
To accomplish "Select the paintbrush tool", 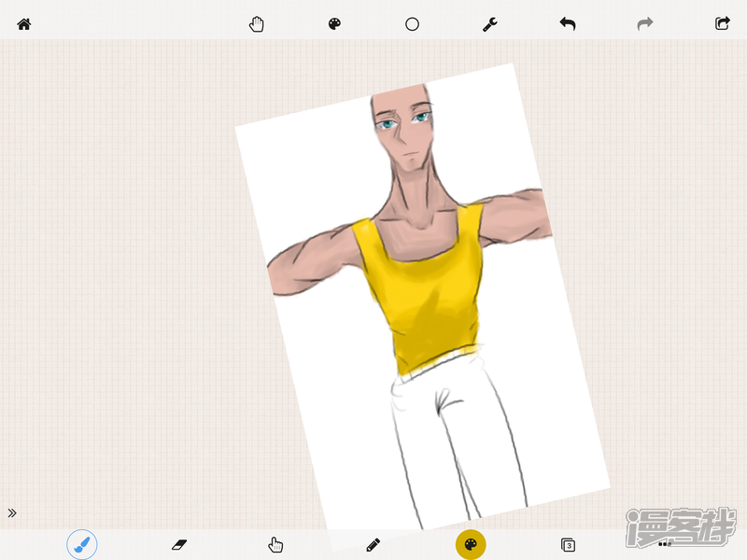I will [82, 543].
